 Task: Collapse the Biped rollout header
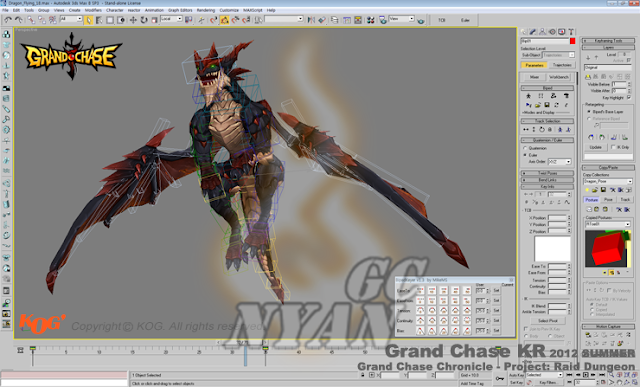point(547,88)
